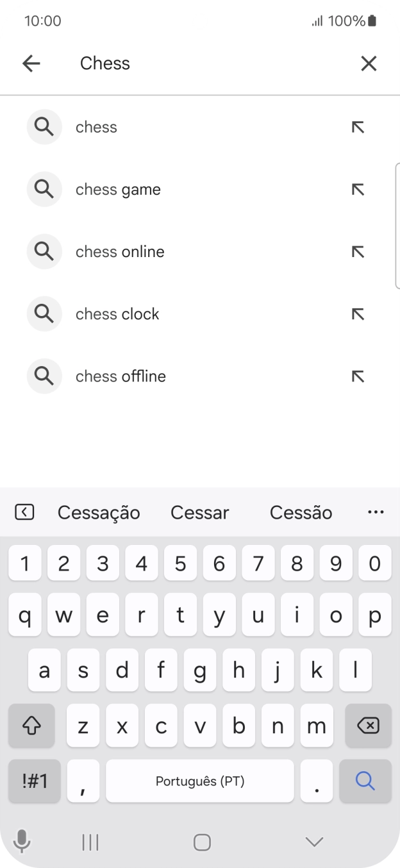Fill search bar using arrow next to chess online

[x=358, y=251]
